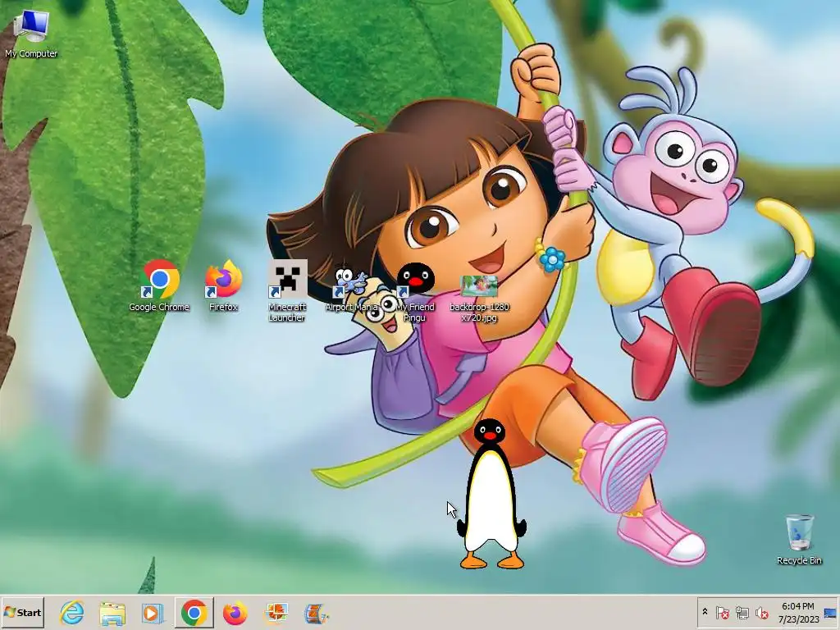This screenshot has width=840, height=630.
Task: Open Windows Media Player from the taskbar
Action: click(x=153, y=613)
